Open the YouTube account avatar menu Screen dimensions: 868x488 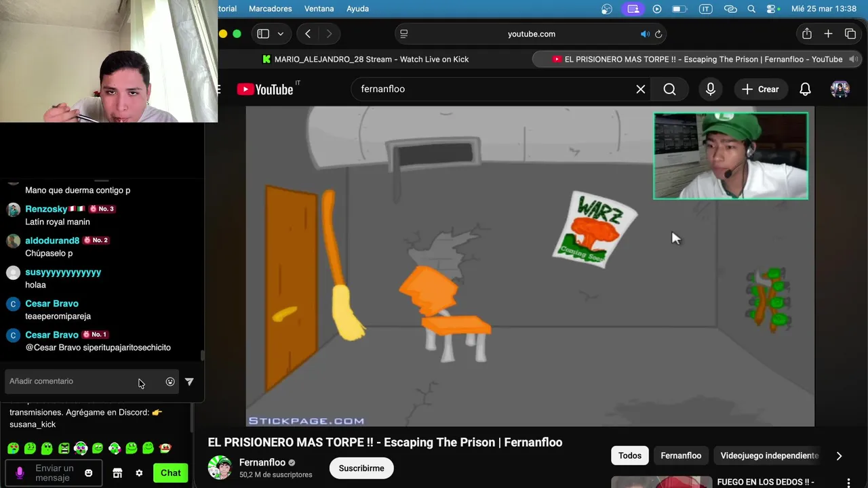(x=840, y=89)
